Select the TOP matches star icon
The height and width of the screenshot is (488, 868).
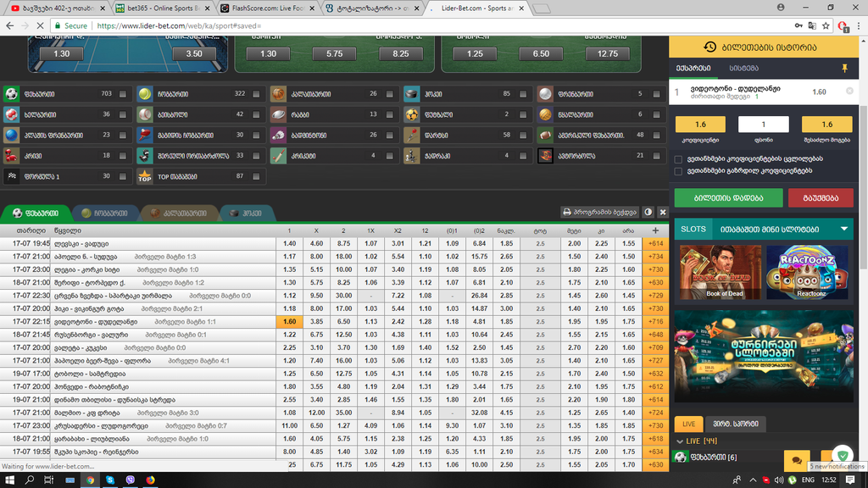click(144, 176)
